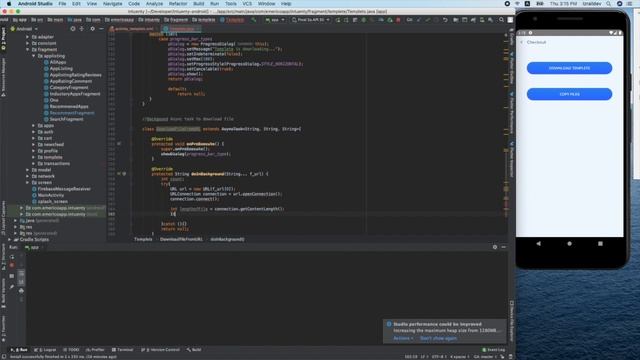Click Actions link in performance notification
This screenshot has height=360, width=640.
(403, 338)
